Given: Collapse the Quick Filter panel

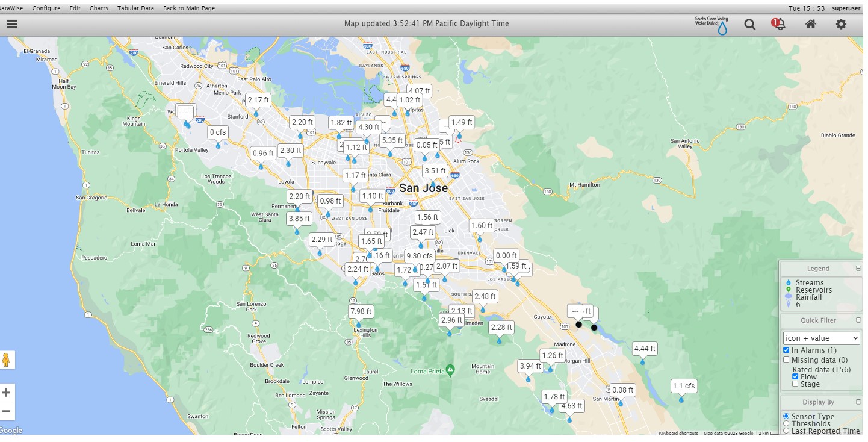Looking at the screenshot, I should (x=858, y=320).
